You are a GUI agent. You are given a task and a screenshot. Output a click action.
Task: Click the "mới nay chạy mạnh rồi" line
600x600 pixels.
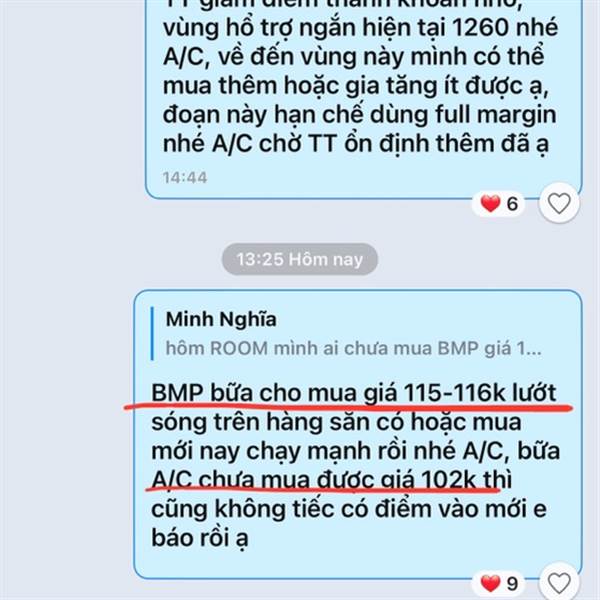tap(355, 451)
